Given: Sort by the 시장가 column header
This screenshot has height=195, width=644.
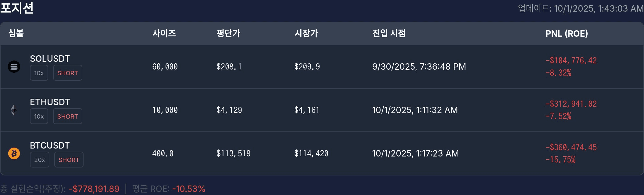Looking at the screenshot, I should click(x=306, y=33).
